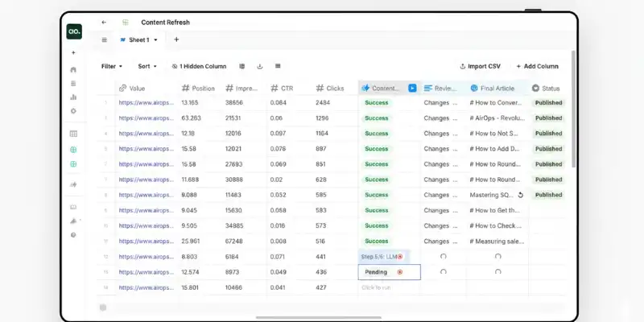Click the download toolbar icon
Viewport: 644px width, 322px height.
(259, 66)
